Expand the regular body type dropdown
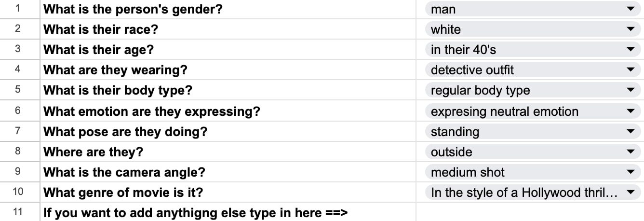Viewport: 644px width, 221px height. tap(630, 90)
